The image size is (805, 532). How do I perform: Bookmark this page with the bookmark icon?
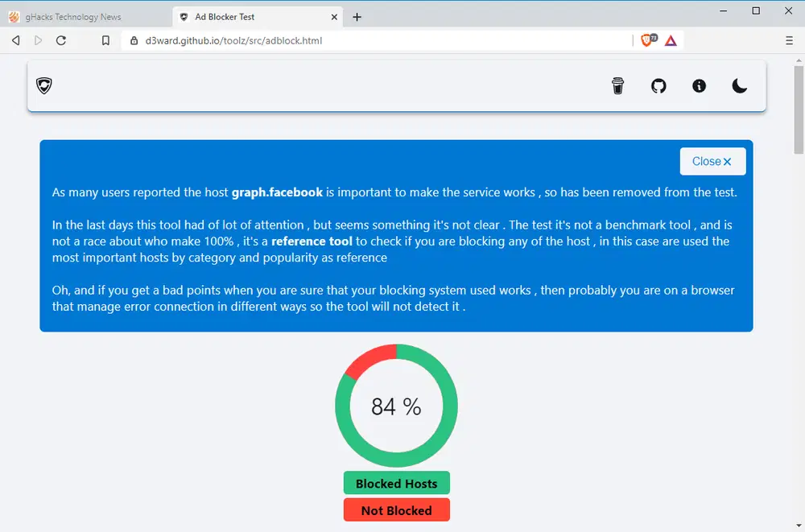tap(105, 40)
